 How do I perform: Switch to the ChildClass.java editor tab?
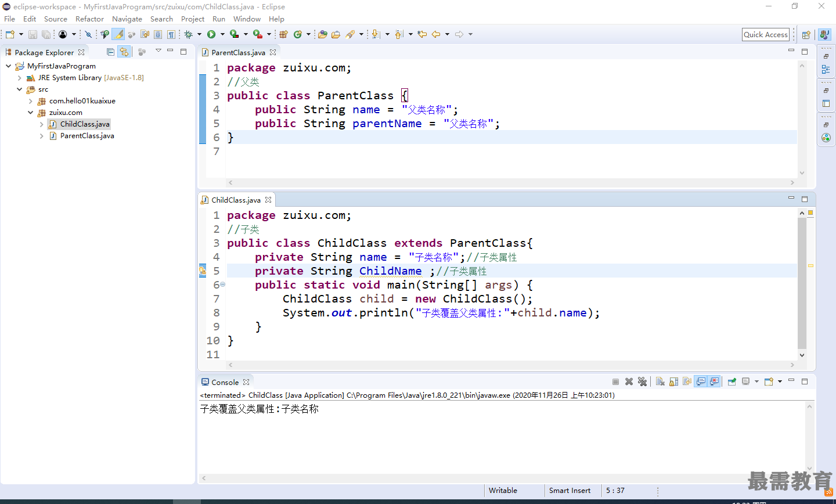click(236, 200)
